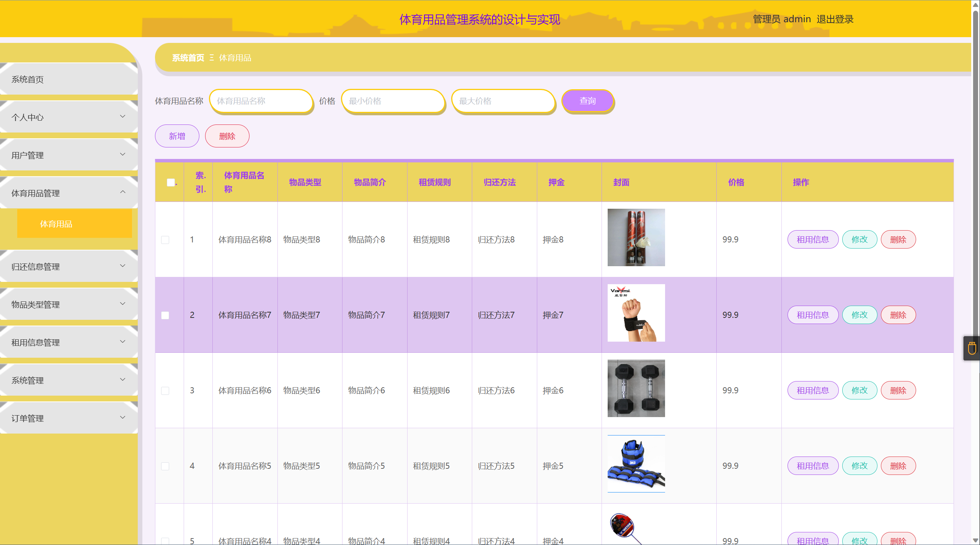This screenshot has width=980, height=545.
Task: Open the wrist wrap cover image
Action: coord(636,313)
